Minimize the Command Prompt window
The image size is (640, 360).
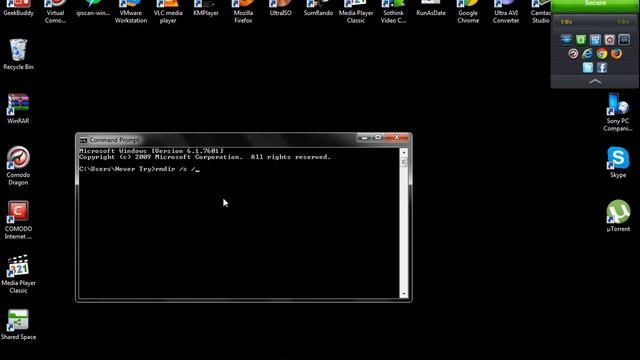click(x=364, y=138)
